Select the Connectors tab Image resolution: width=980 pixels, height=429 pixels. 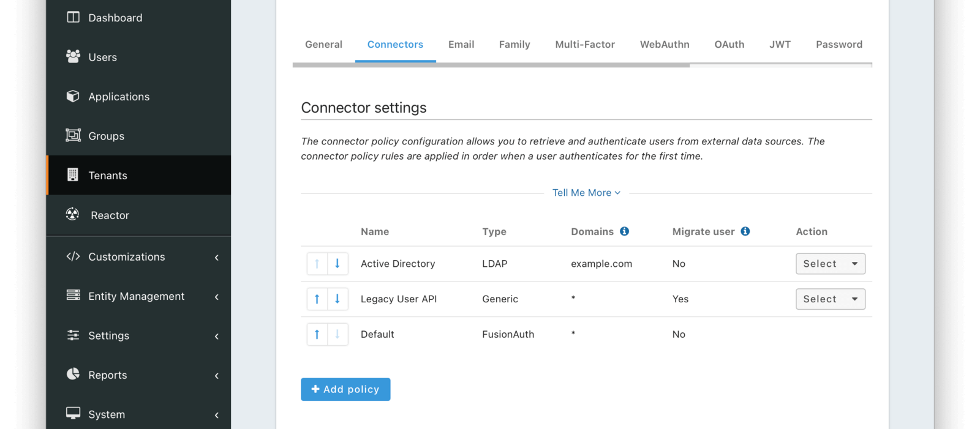pos(395,44)
